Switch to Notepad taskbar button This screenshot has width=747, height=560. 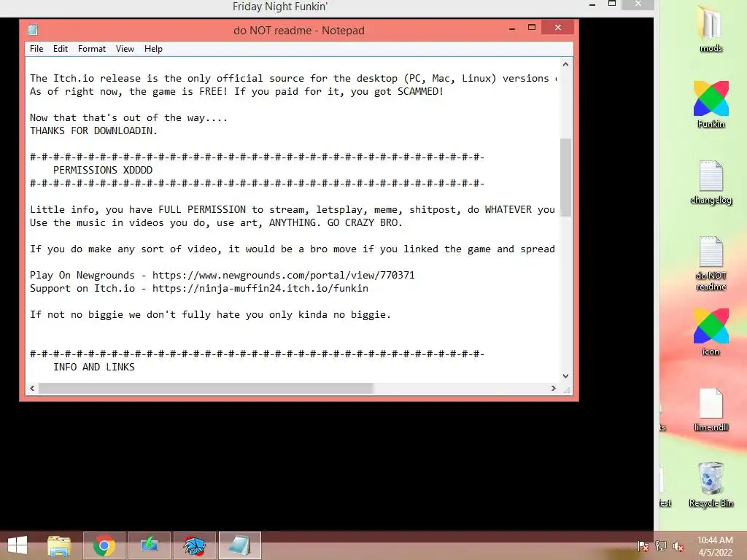coord(240,545)
